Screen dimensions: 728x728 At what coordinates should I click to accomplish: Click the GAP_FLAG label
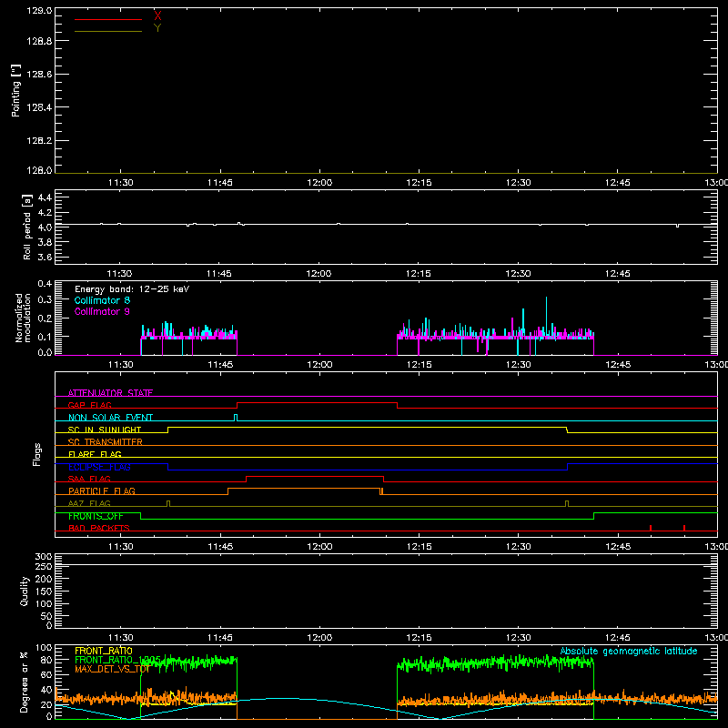(x=89, y=405)
